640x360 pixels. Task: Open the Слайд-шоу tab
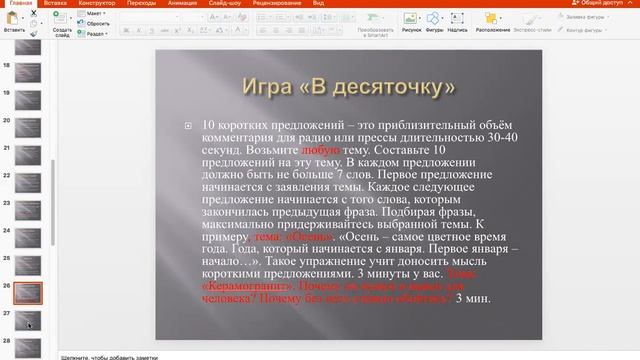[224, 3]
